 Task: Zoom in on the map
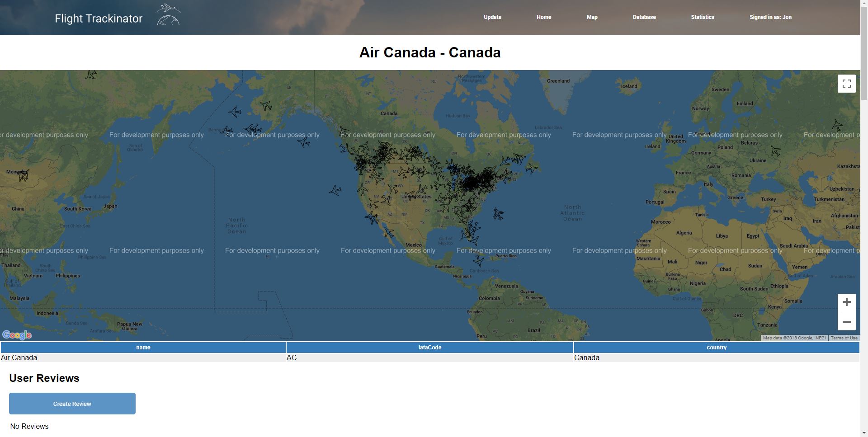coord(846,302)
